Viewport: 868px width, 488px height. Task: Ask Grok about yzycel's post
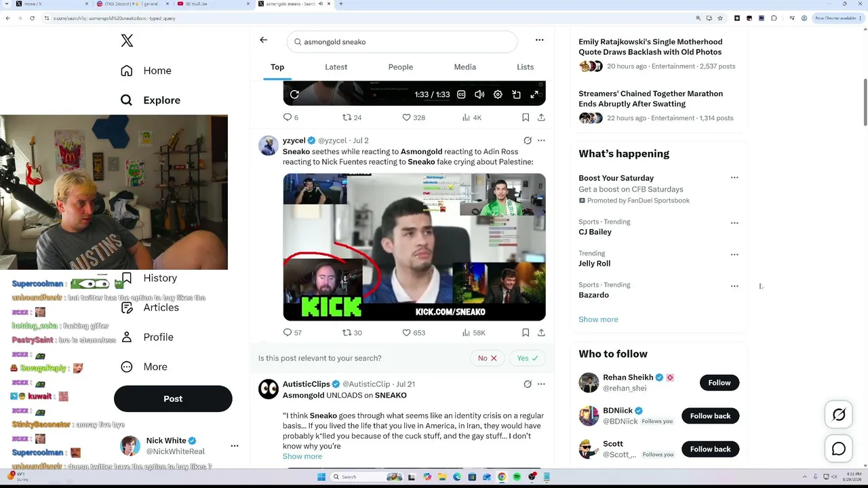[528, 140]
